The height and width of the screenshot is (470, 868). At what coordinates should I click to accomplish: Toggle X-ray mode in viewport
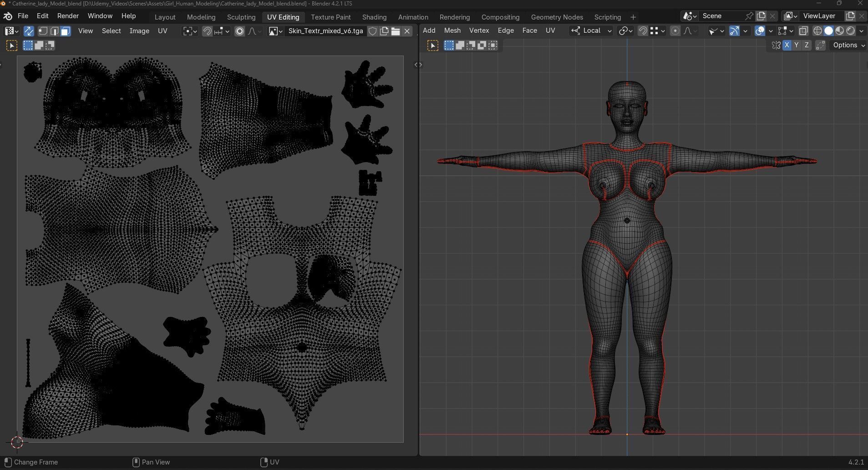click(803, 31)
